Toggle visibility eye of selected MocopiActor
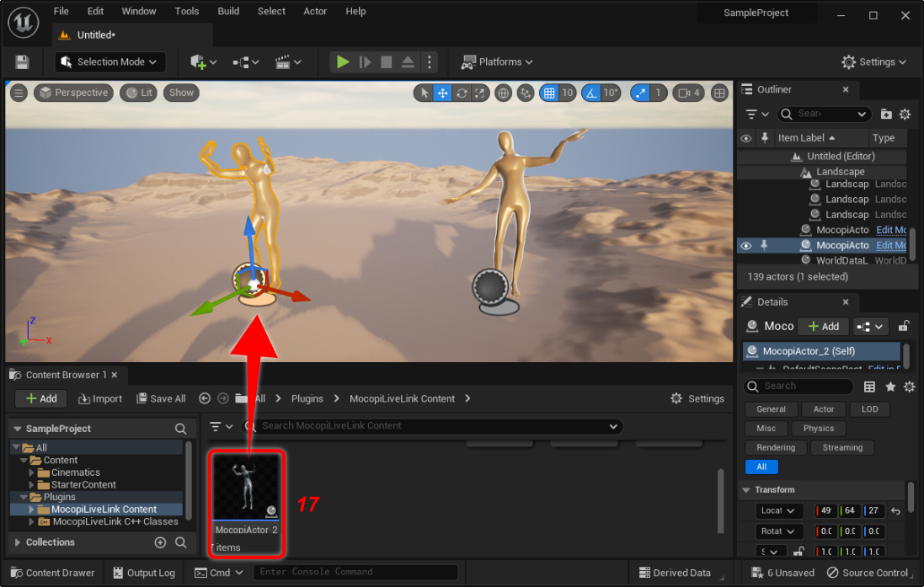Image resolution: width=924 pixels, height=587 pixels. click(x=745, y=246)
